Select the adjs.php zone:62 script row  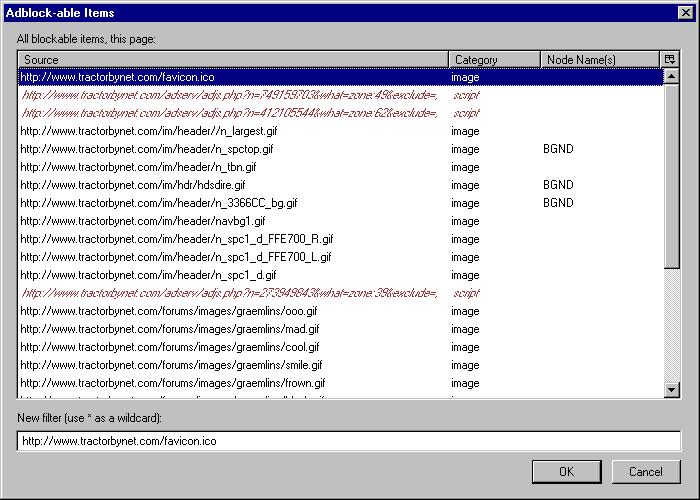point(341,113)
